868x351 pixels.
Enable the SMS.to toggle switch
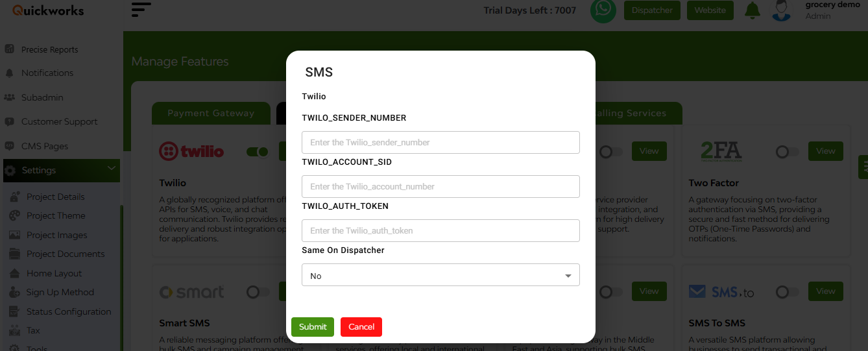788,292
